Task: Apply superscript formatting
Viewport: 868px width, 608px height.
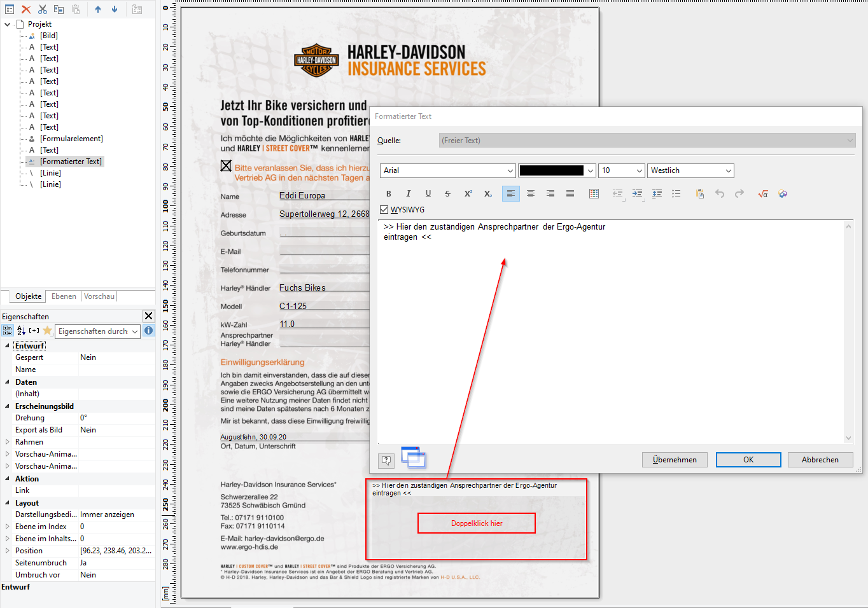Action: [468, 194]
